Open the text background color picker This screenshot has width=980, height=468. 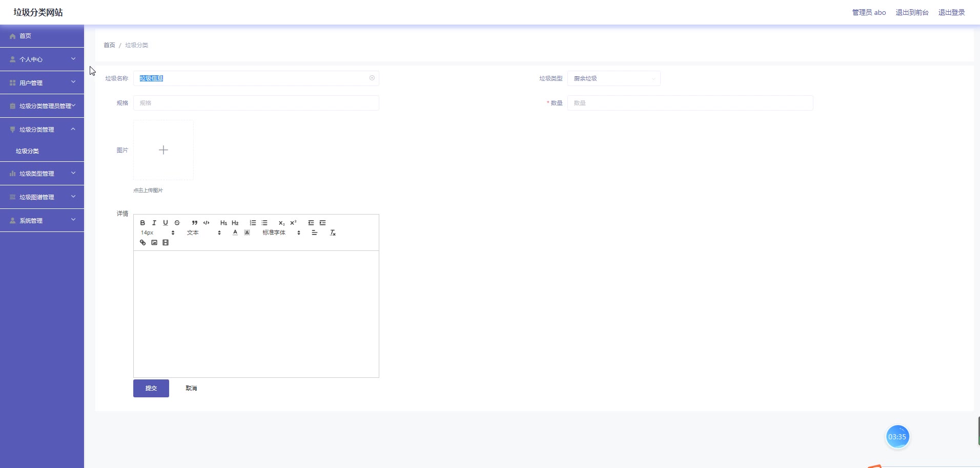pyautogui.click(x=247, y=232)
